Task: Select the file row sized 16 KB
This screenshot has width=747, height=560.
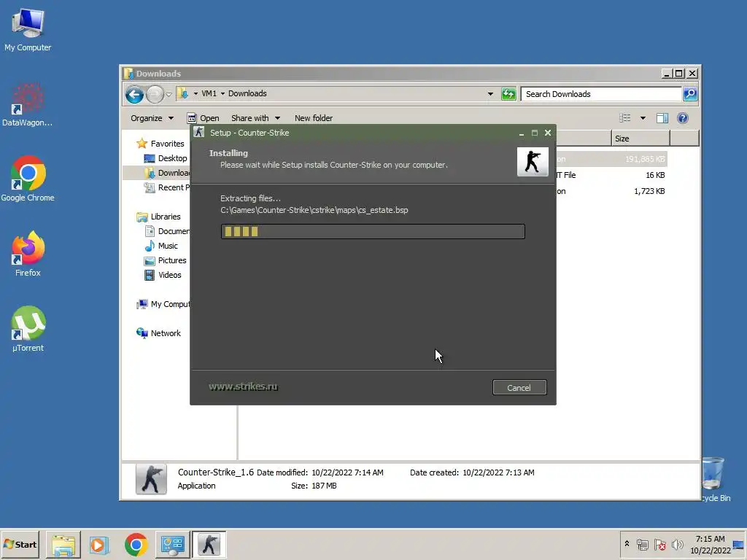Action: (611, 175)
